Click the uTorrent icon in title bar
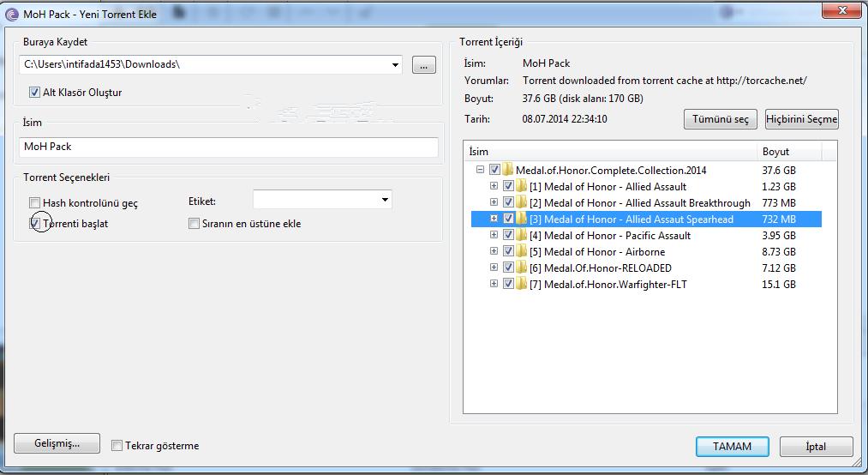This screenshot has height=475, width=868. (x=10, y=14)
